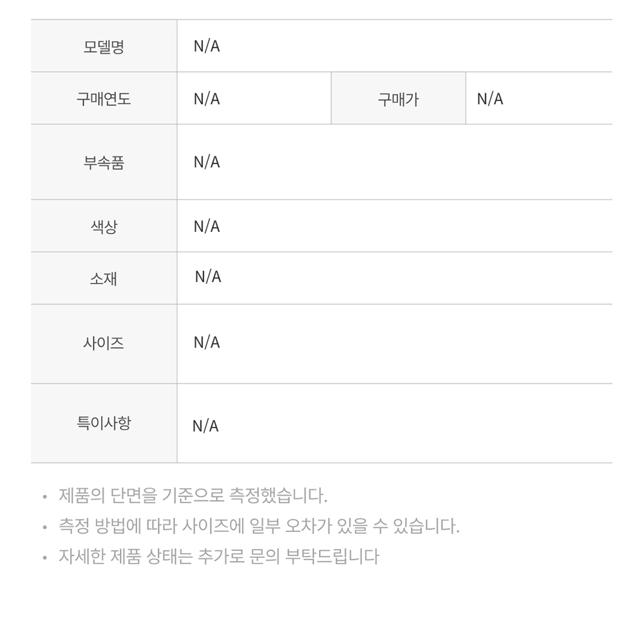
Task: Click the note 자세한 제품 상태는 추가로 문의
Action: tap(218, 556)
